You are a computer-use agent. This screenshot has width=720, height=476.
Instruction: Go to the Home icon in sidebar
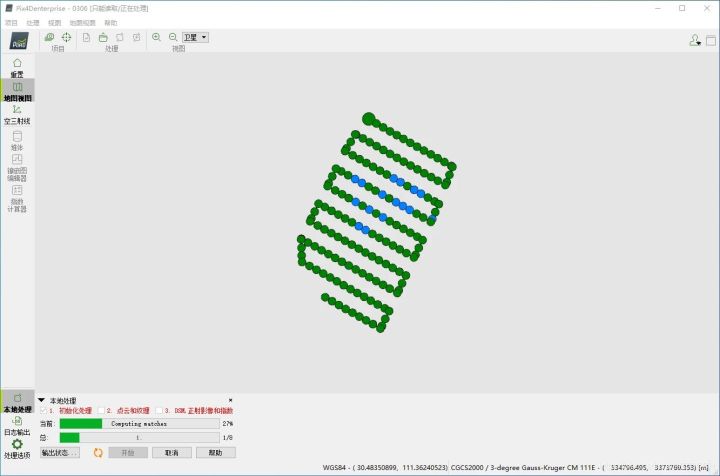click(17, 67)
